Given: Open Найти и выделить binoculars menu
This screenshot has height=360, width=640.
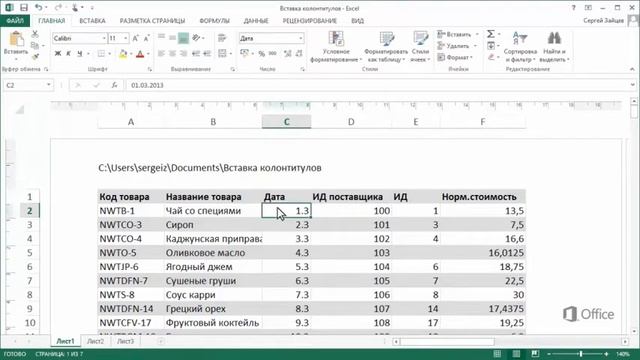Looking at the screenshot, I should [554, 47].
